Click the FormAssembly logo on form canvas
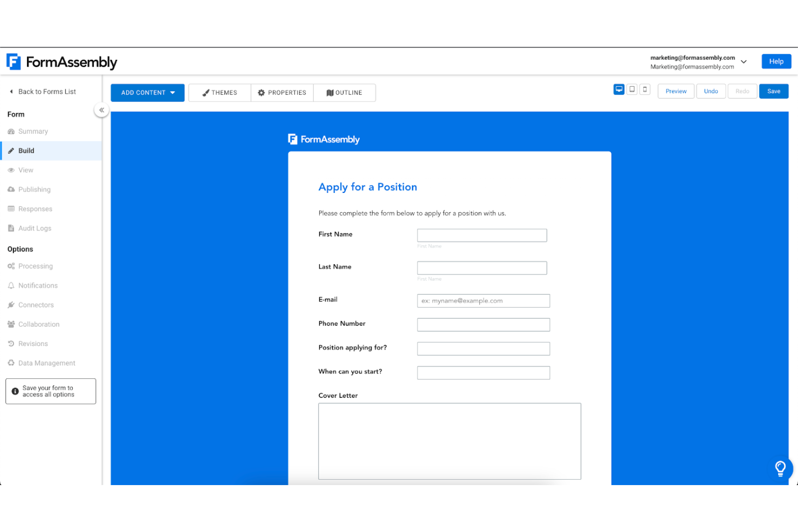798x532 pixels. (x=324, y=140)
